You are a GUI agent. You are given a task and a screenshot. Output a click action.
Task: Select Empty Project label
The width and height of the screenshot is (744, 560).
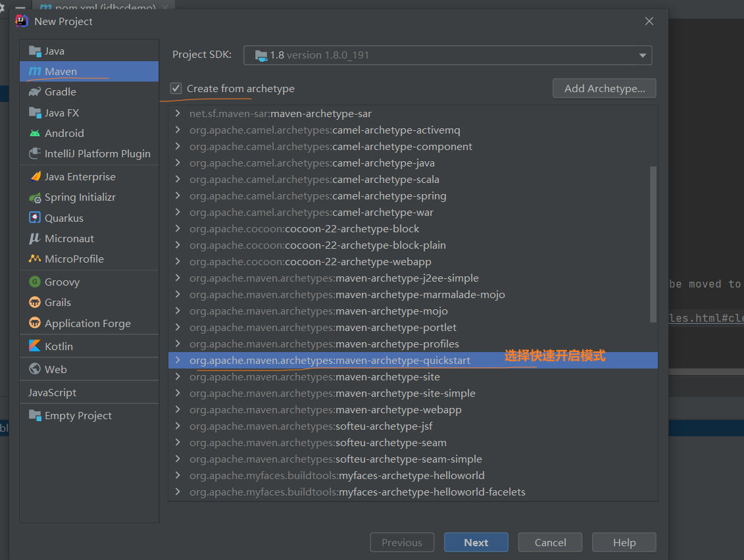pos(78,415)
